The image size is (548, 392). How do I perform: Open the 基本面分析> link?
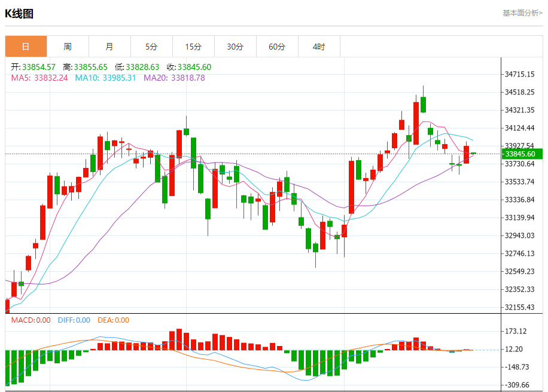pyautogui.click(x=522, y=13)
